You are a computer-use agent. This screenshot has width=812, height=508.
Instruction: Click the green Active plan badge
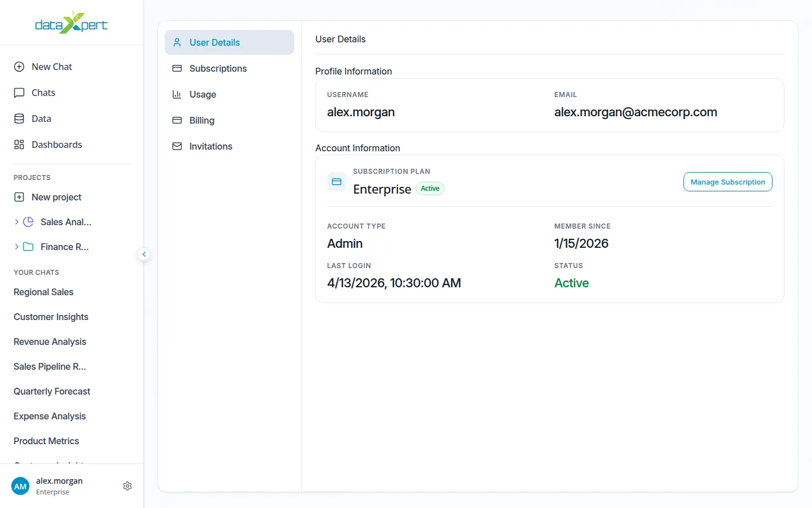[430, 189]
